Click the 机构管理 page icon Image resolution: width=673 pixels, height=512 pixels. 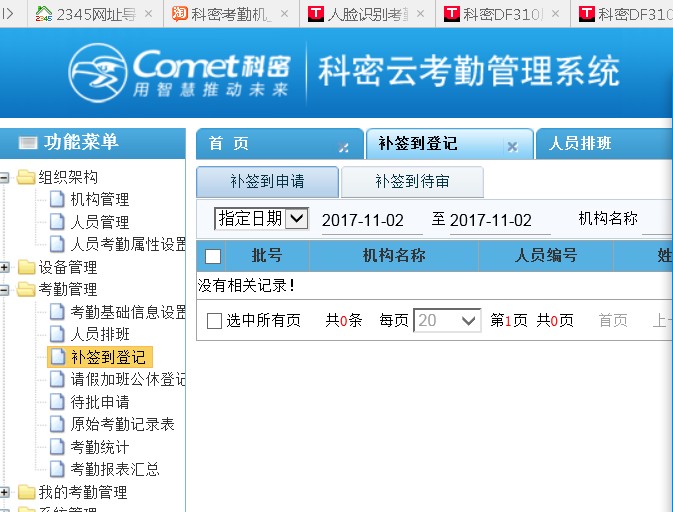click(x=57, y=199)
